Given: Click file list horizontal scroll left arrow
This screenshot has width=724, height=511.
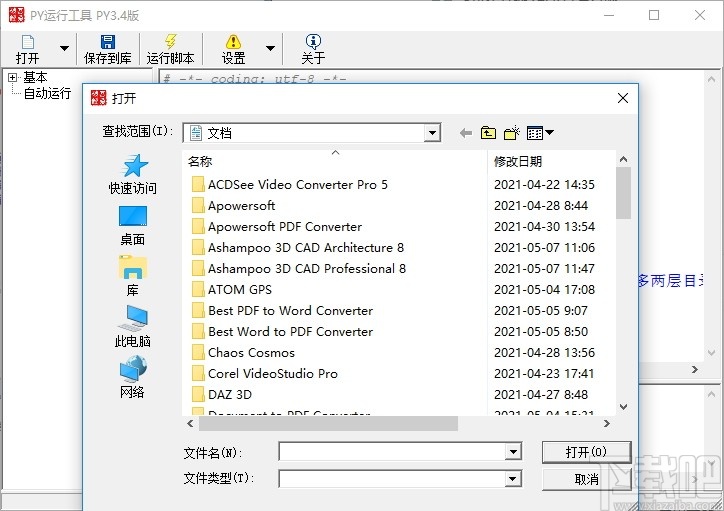Looking at the screenshot, I should 190,423.
